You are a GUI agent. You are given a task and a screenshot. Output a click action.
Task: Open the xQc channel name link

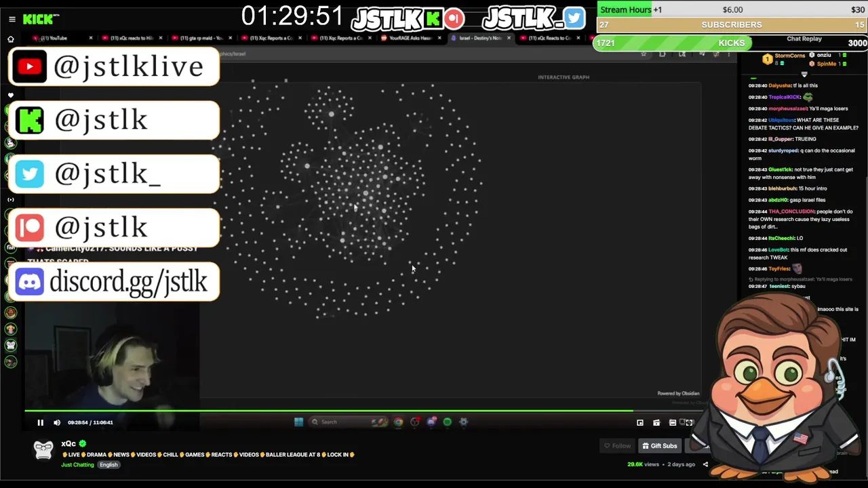pyautogui.click(x=68, y=444)
